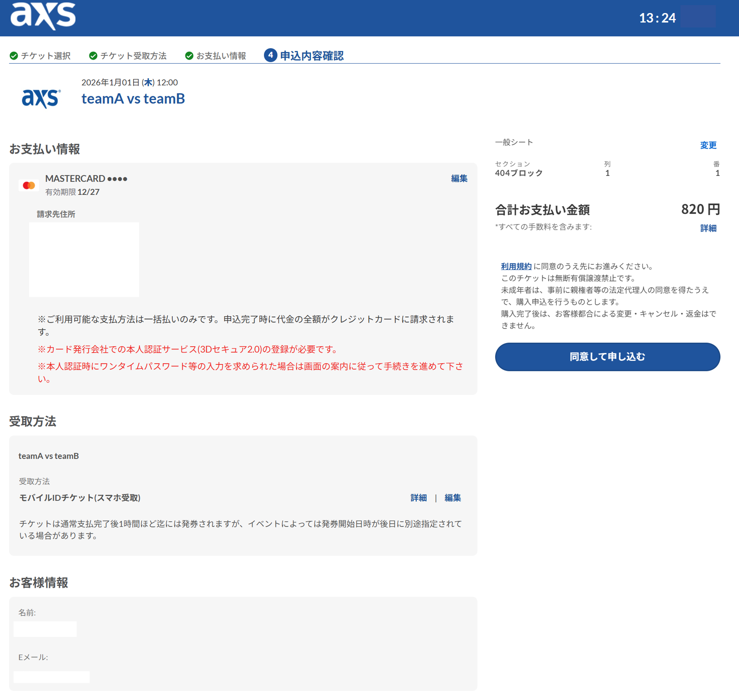Click the Mastercard card icon
739x700 pixels.
coord(29,186)
